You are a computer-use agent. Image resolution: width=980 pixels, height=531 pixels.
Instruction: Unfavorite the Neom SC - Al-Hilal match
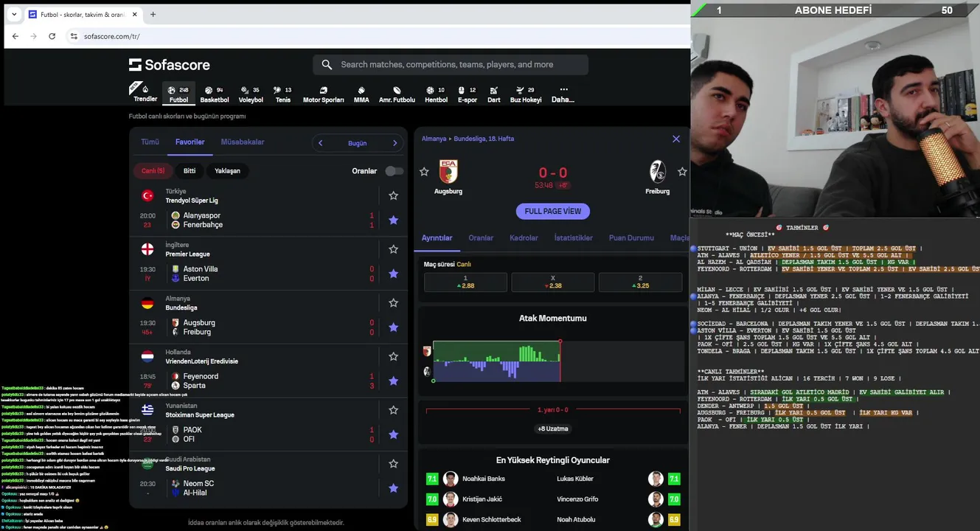pyautogui.click(x=393, y=487)
